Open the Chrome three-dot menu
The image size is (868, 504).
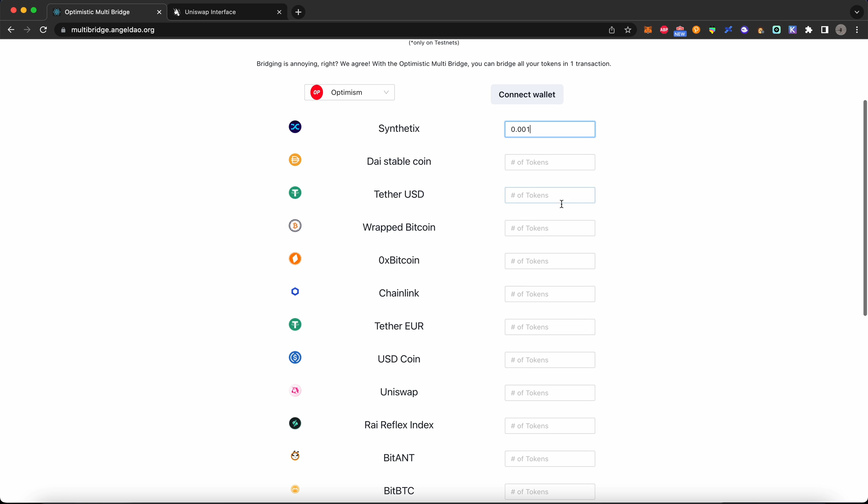click(x=857, y=30)
